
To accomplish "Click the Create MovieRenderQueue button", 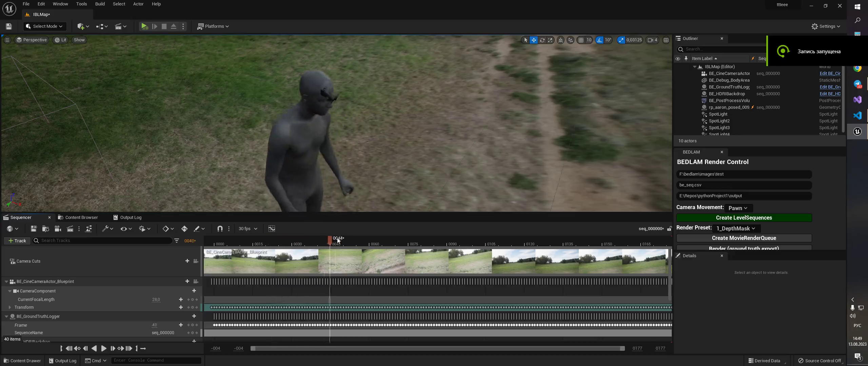I will [x=744, y=238].
